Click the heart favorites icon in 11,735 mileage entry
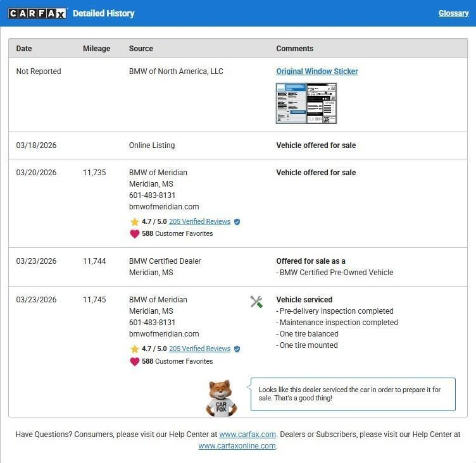 click(x=134, y=234)
